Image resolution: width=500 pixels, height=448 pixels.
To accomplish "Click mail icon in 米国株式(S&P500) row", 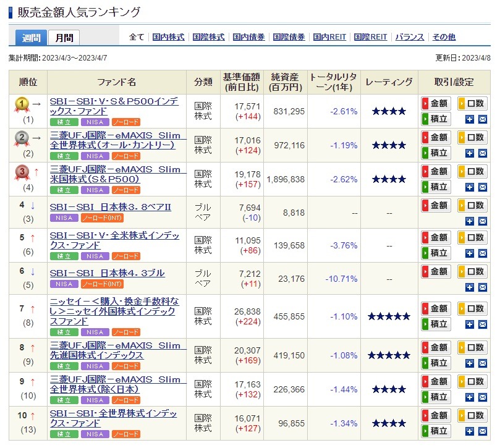I will [x=483, y=187].
